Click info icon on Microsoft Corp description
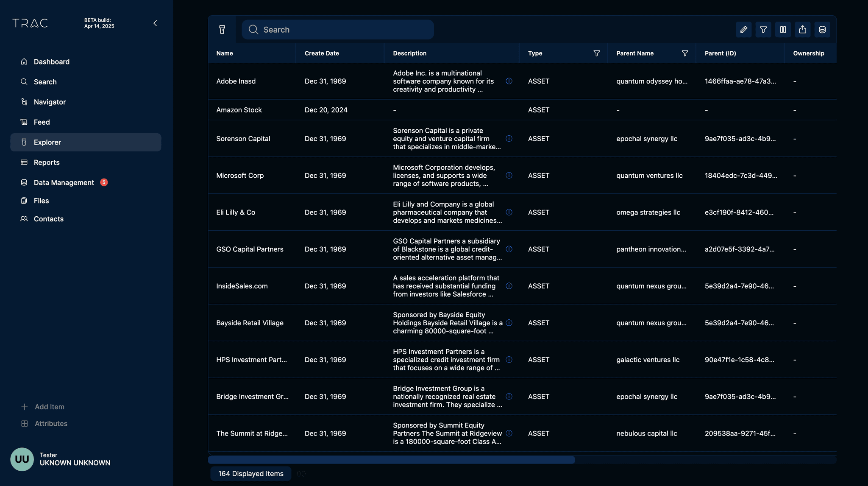868x486 pixels. click(x=509, y=176)
